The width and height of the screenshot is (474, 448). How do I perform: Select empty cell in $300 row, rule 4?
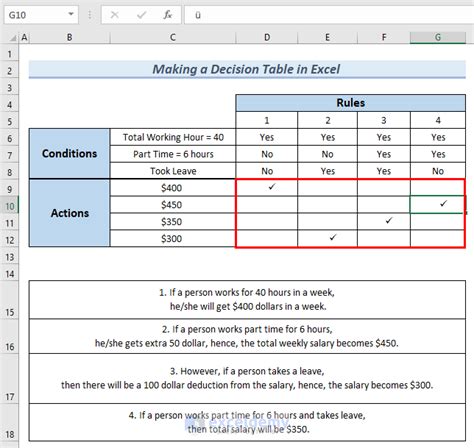(x=437, y=239)
